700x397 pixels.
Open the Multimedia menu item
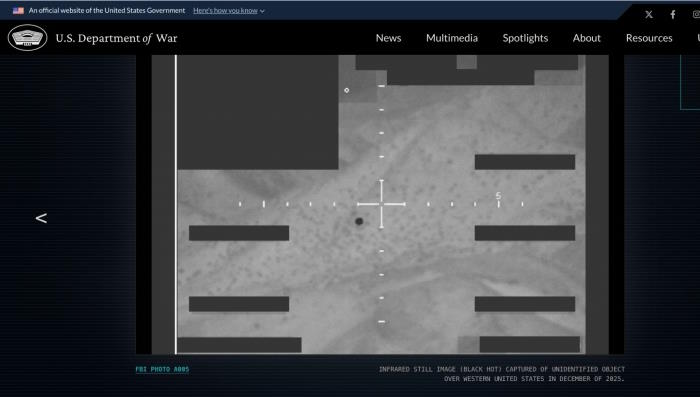452,38
